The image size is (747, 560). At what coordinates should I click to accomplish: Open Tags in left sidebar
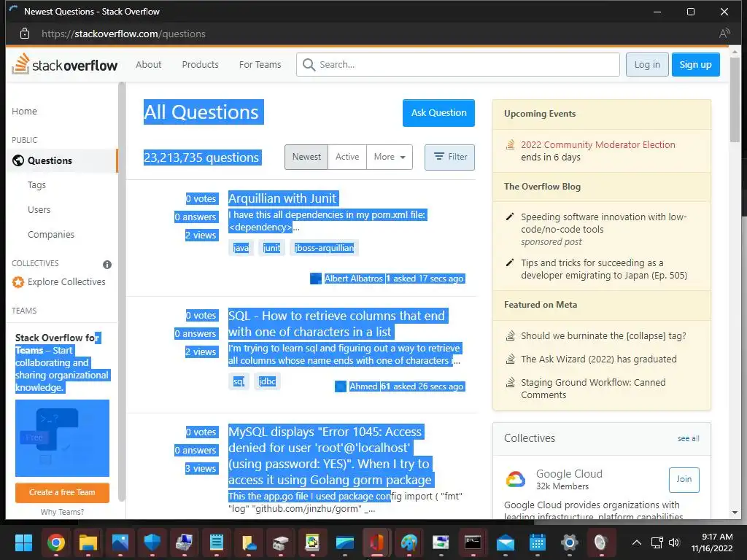[36, 184]
